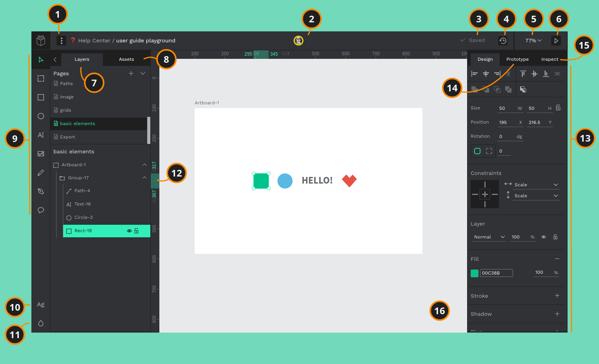Toggle visibility of Rect-19 layer
Image resolution: width=599 pixels, height=364 pixels.
(129, 231)
